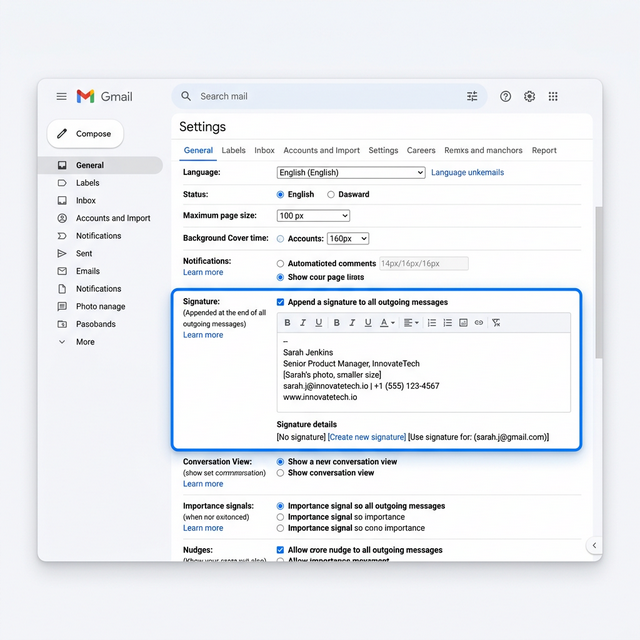This screenshot has height=640, width=640.
Task: Switch to the Settings tab in tab row
Action: 383,150
